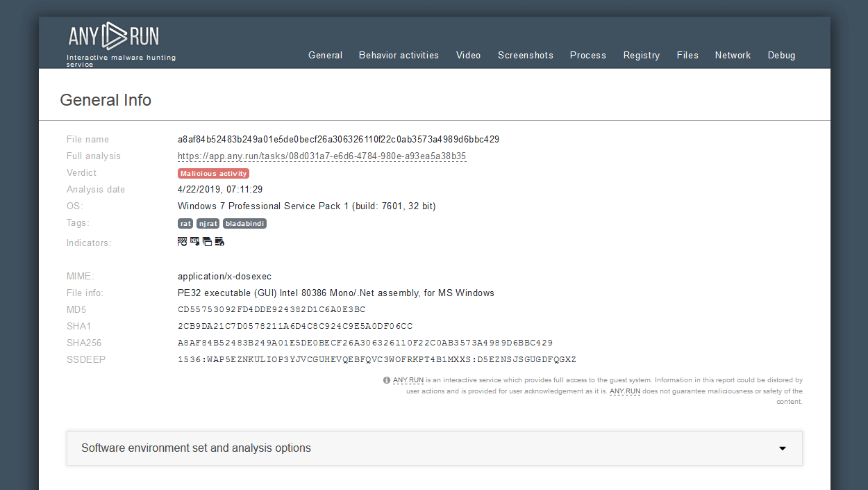Click the njrat tag
Screen dimensions: 868x490
tap(208, 224)
